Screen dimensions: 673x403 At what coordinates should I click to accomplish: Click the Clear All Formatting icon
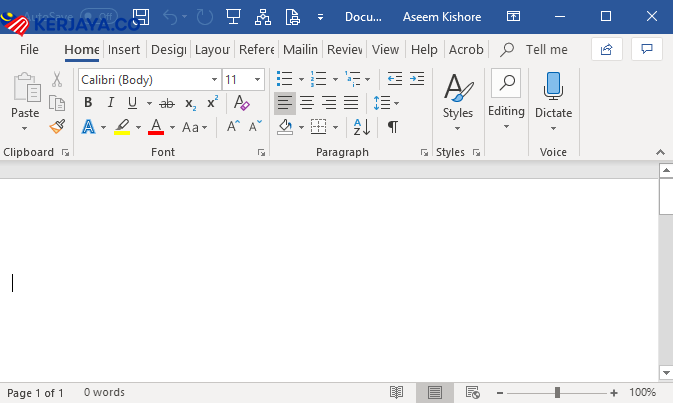pyautogui.click(x=241, y=103)
